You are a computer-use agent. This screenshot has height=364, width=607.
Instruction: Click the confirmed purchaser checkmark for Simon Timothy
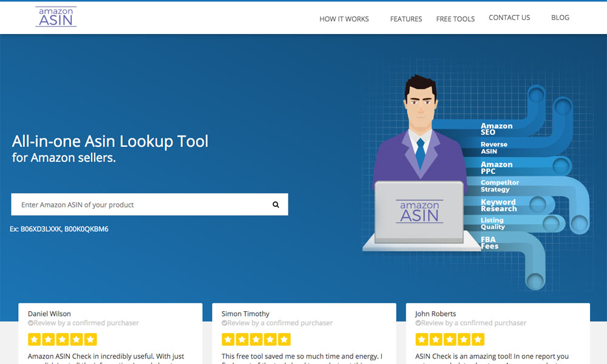pos(225,323)
